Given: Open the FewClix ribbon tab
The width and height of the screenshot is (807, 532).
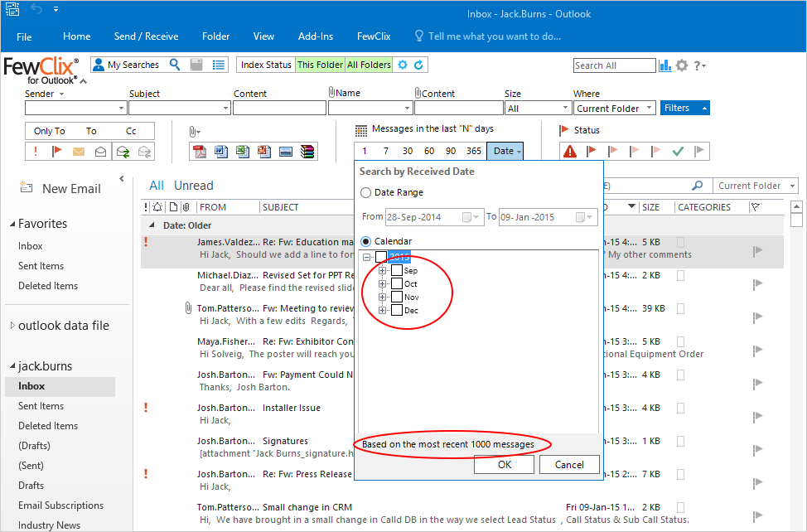Looking at the screenshot, I should (x=374, y=36).
